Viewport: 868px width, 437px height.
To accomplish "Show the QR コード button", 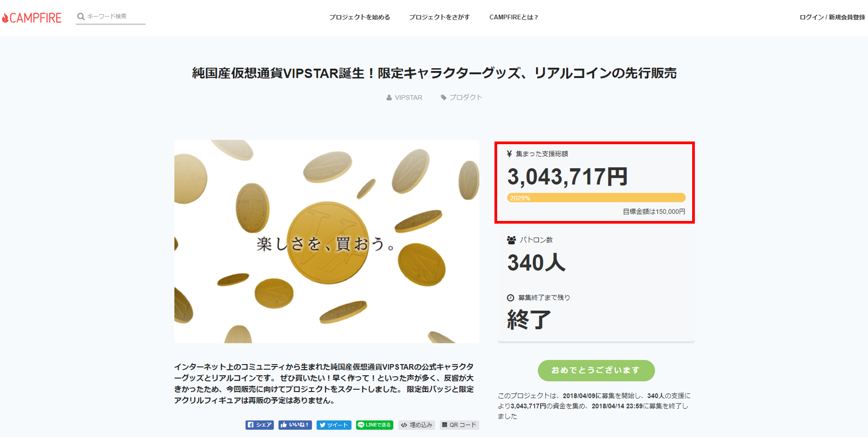I will [x=459, y=425].
